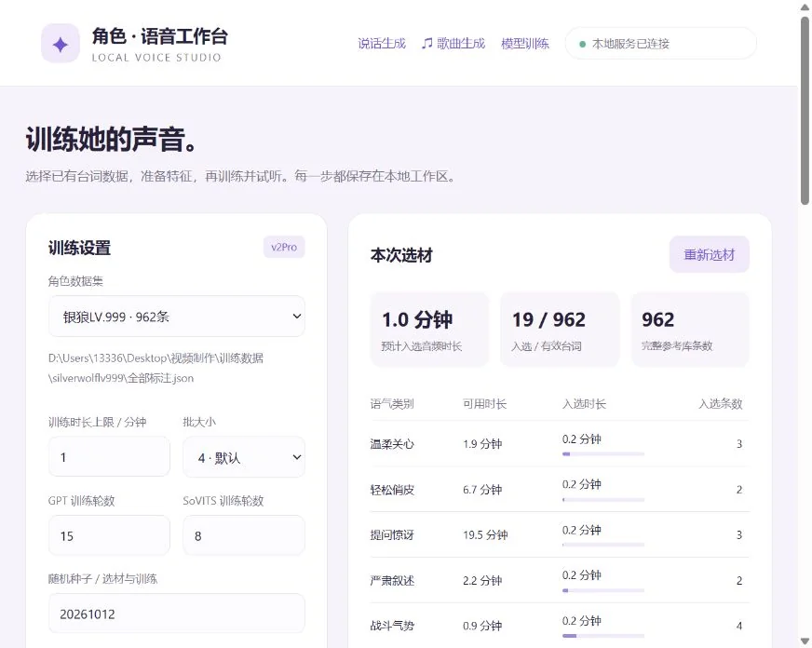
Task: Click the 重新选材 button
Action: tap(709, 255)
